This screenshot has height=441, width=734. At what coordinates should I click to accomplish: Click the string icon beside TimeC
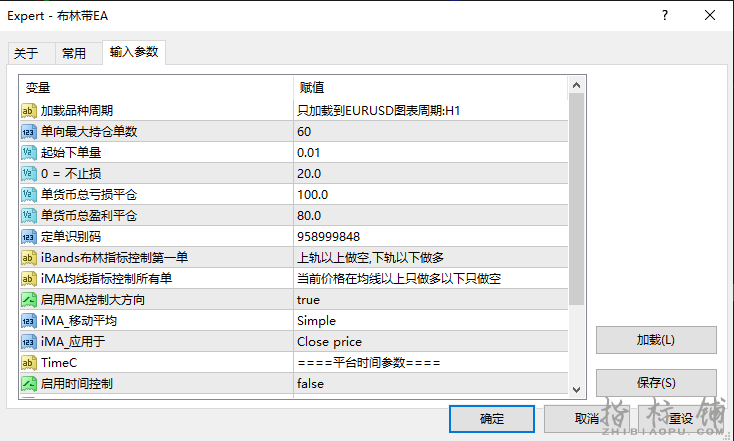pyautogui.click(x=29, y=363)
